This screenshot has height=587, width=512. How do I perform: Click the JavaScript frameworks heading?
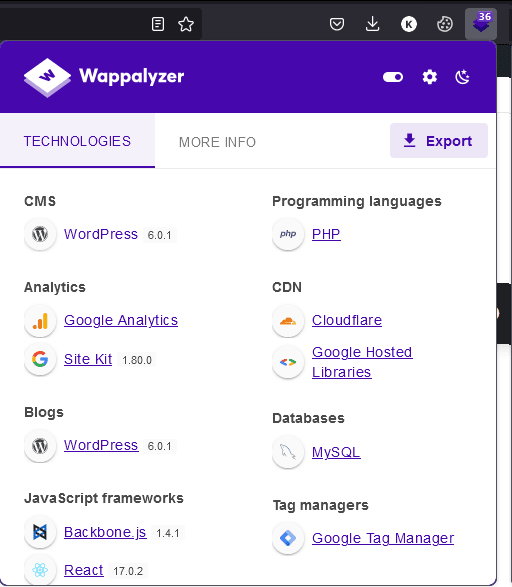(104, 498)
